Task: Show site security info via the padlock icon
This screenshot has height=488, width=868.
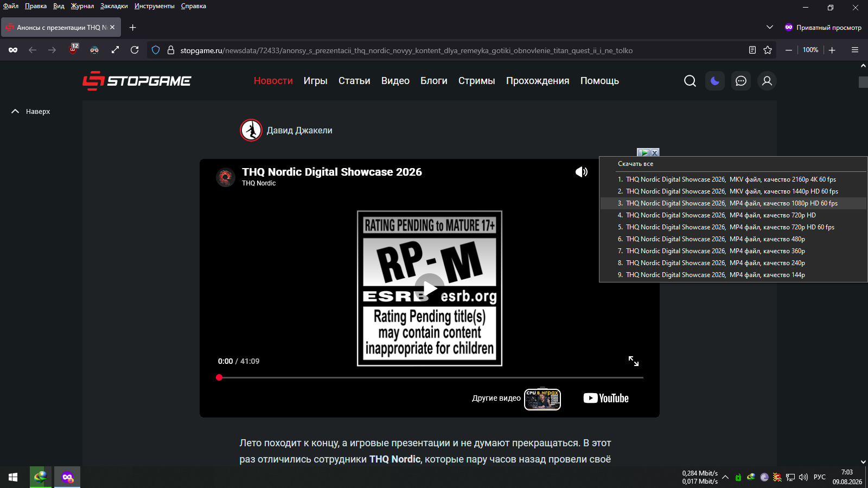Action: pyautogui.click(x=171, y=50)
